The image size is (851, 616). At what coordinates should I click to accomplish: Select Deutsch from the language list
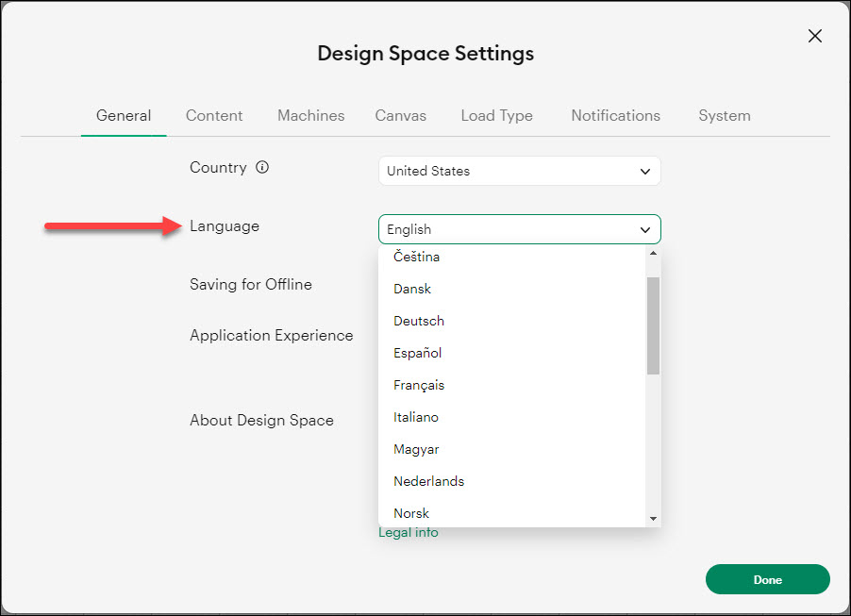point(418,321)
